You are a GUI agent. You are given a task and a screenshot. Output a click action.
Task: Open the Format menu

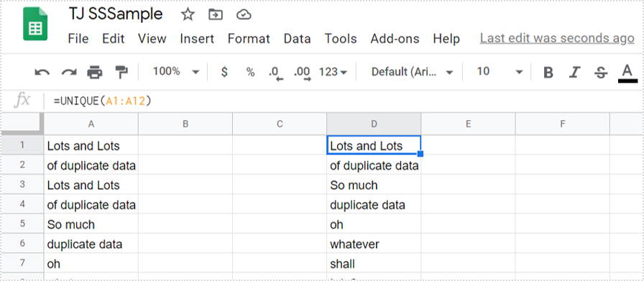tap(249, 39)
